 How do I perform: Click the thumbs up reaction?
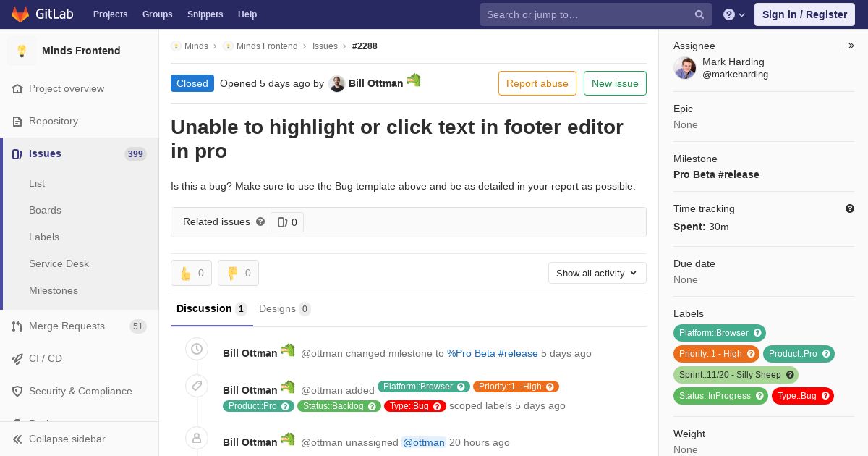click(x=191, y=273)
